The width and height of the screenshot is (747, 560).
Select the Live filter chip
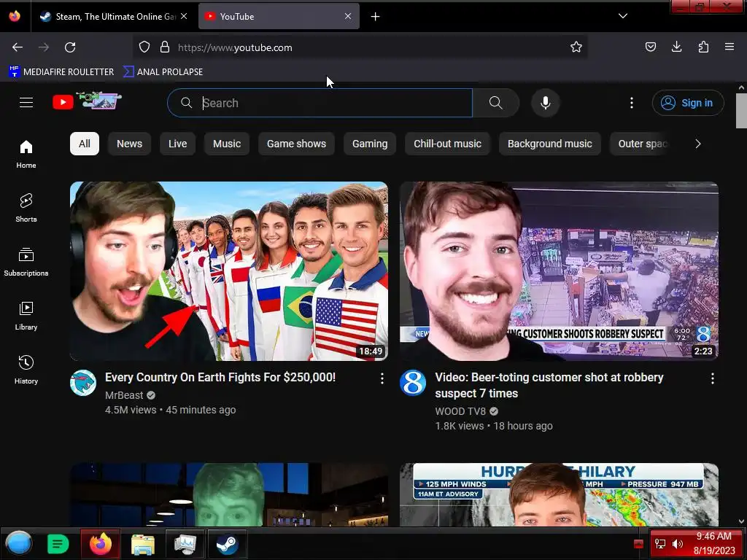coord(178,144)
